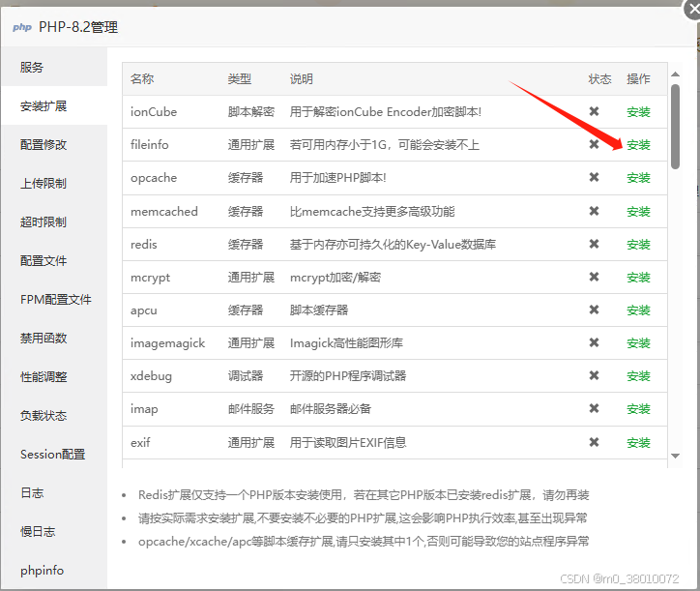The height and width of the screenshot is (591, 700).
Task: Go to 超时限制 tab
Action: click(x=54, y=222)
